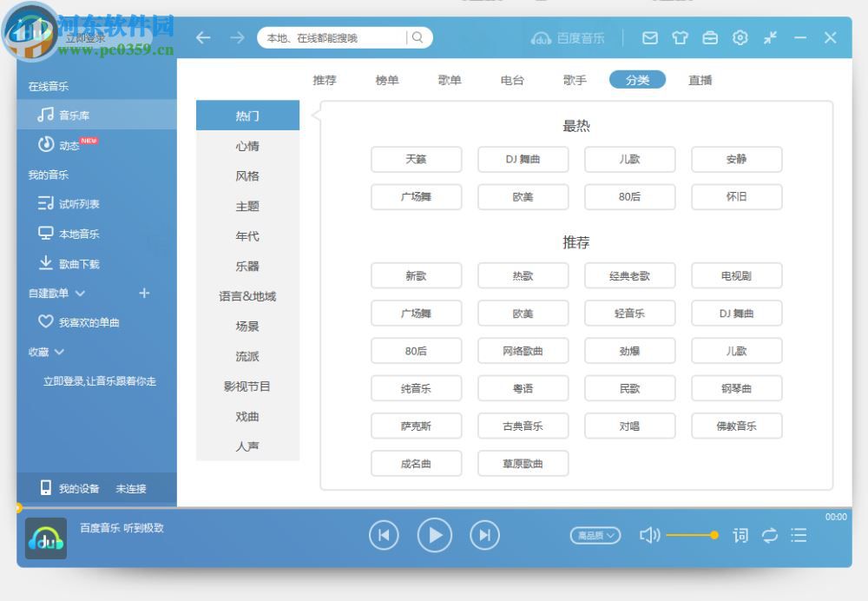Toggle the repeat playback mode
This screenshot has width=868, height=601.
coord(770,536)
